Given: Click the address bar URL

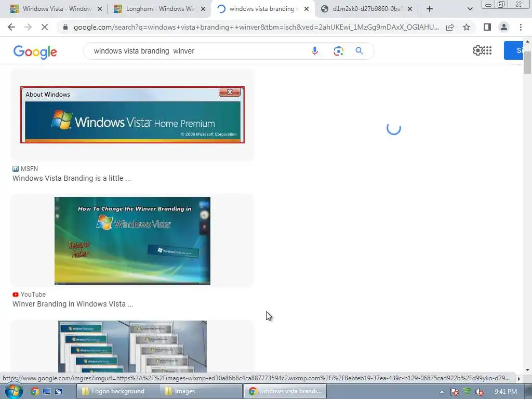Looking at the screenshot, I should (x=256, y=27).
